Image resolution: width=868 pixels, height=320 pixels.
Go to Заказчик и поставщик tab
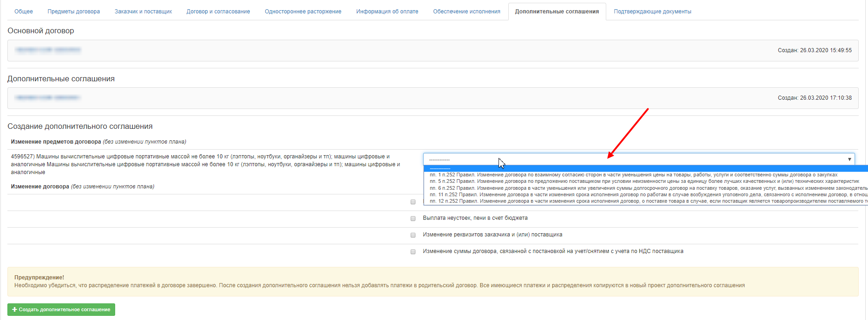143,12
